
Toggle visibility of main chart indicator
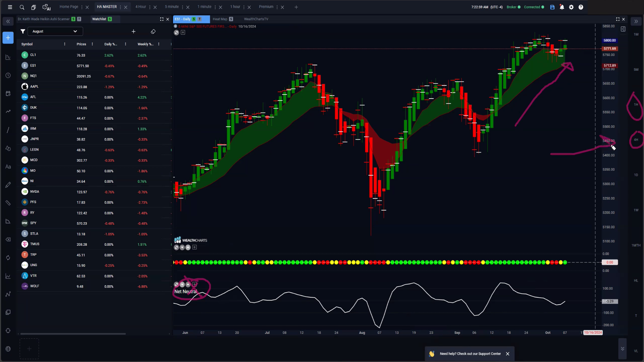[x=176, y=33]
